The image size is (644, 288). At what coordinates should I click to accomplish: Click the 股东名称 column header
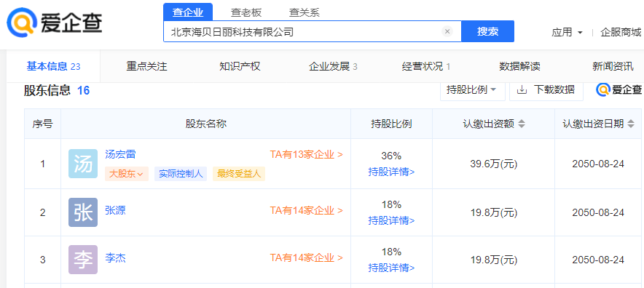[x=205, y=124]
